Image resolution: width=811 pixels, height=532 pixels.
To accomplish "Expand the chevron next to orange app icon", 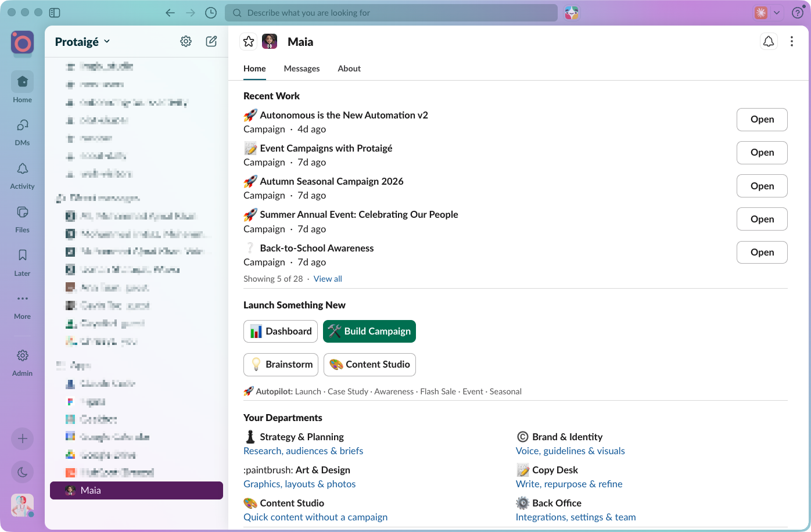I will coord(776,13).
